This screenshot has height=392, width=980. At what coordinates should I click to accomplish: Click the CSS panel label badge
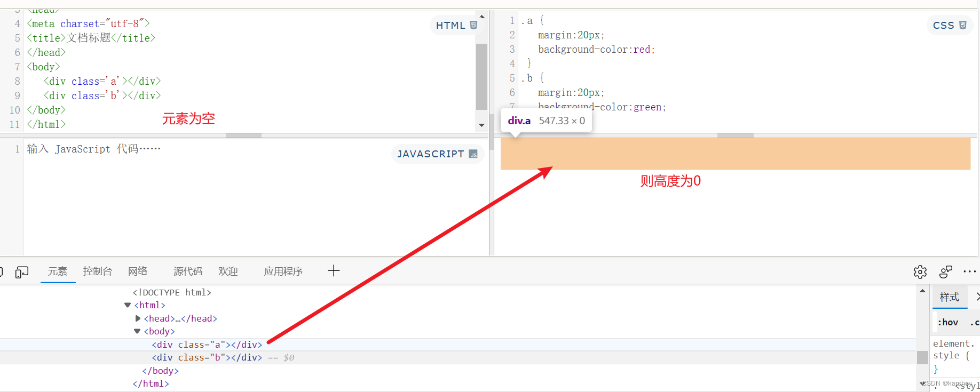(x=950, y=25)
